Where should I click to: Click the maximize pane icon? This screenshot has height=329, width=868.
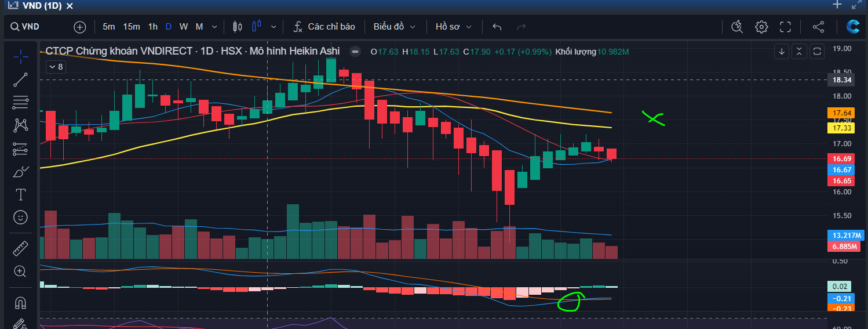pyautogui.click(x=817, y=52)
